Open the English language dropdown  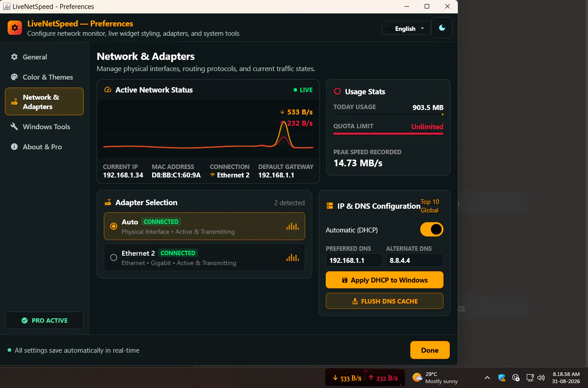[406, 28]
